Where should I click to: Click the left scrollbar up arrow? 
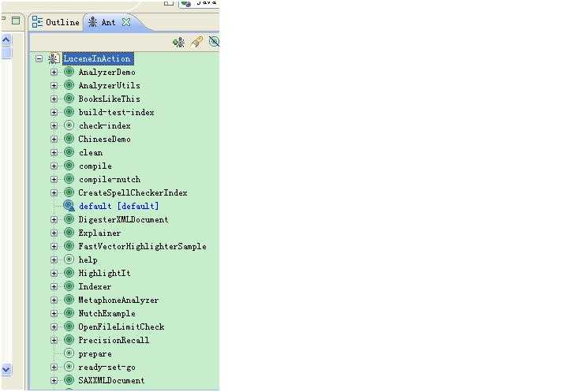(6, 40)
